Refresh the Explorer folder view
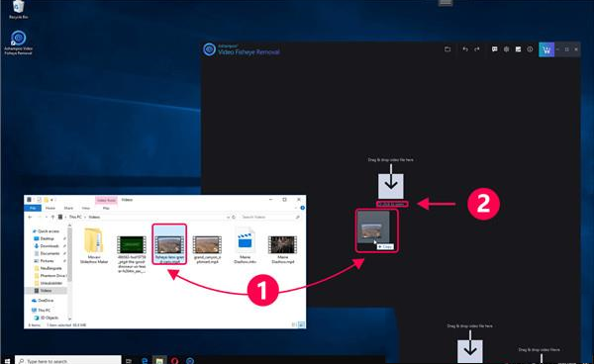The image size is (594, 364). [x=234, y=218]
